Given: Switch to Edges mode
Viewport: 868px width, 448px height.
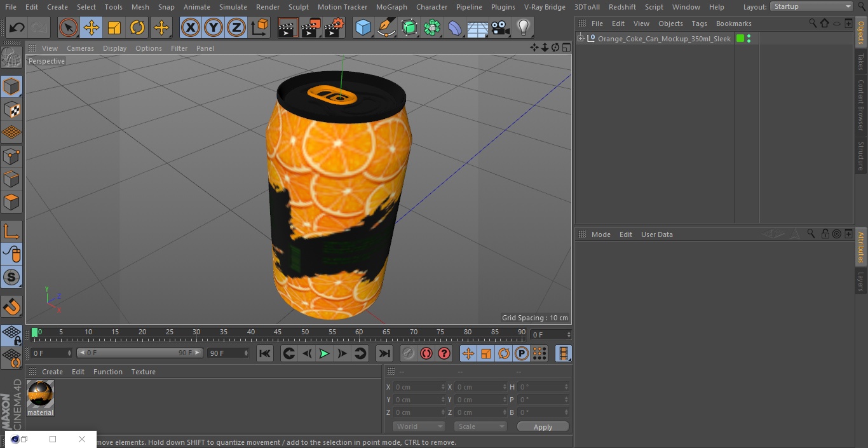Looking at the screenshot, I should point(11,179).
